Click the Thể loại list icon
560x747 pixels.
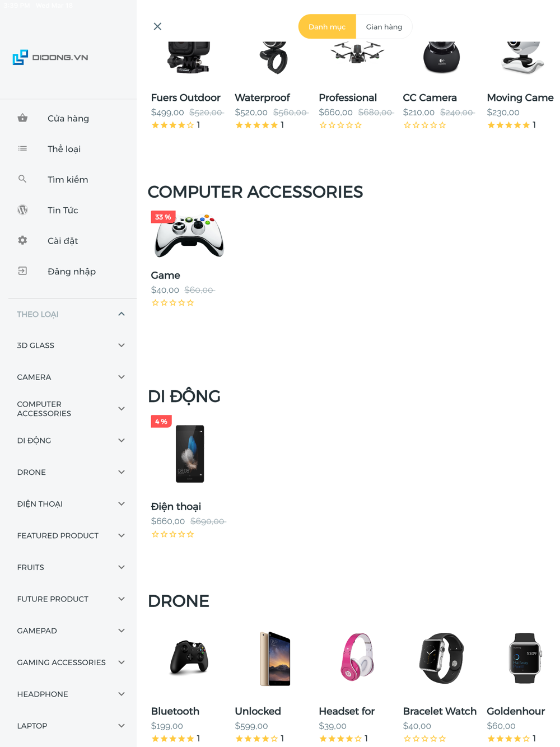pos(22,148)
